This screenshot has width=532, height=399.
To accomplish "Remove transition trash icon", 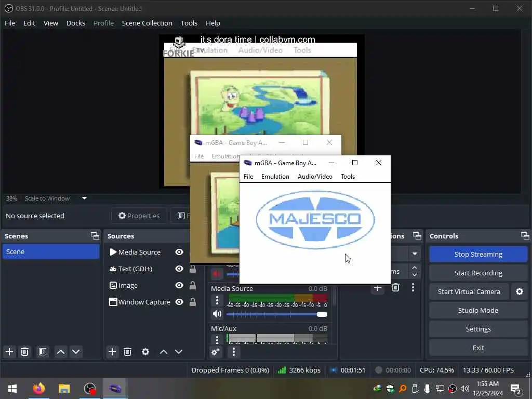I will tap(395, 288).
